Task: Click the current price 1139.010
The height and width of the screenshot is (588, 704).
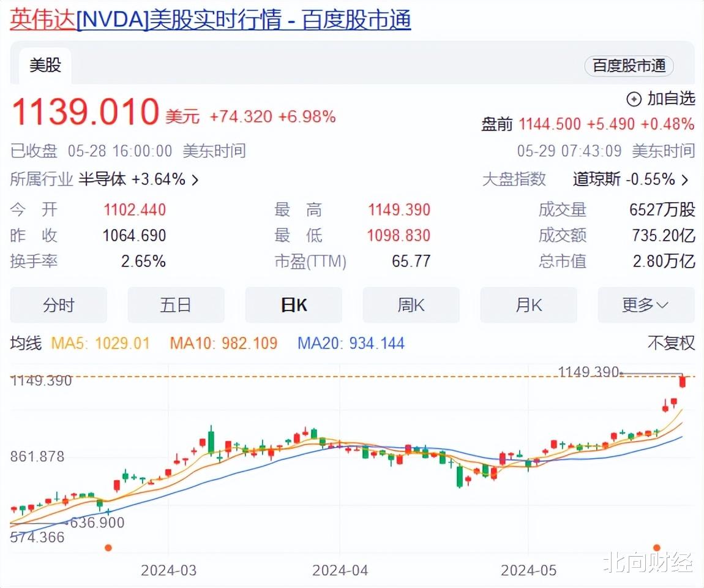Action: 85,111
